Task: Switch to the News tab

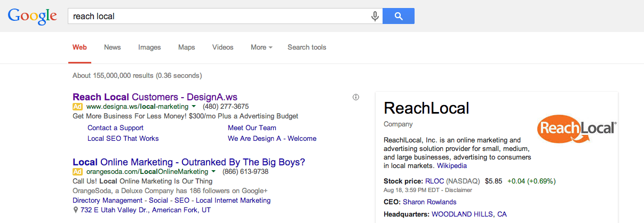Action: click(x=113, y=47)
